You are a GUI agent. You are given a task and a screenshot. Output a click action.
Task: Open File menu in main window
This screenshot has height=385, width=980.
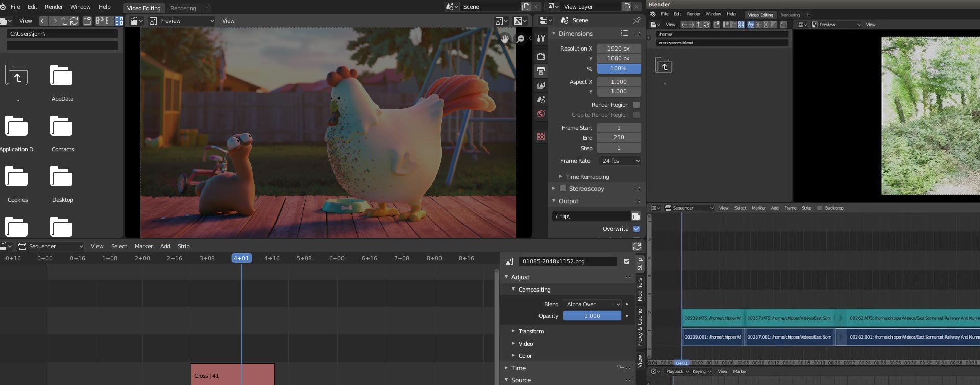(x=15, y=7)
